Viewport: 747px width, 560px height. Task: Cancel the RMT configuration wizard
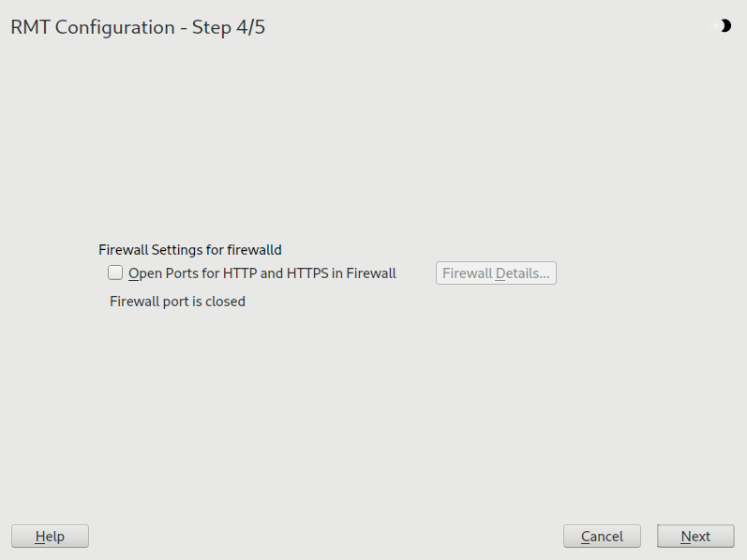[x=602, y=537]
